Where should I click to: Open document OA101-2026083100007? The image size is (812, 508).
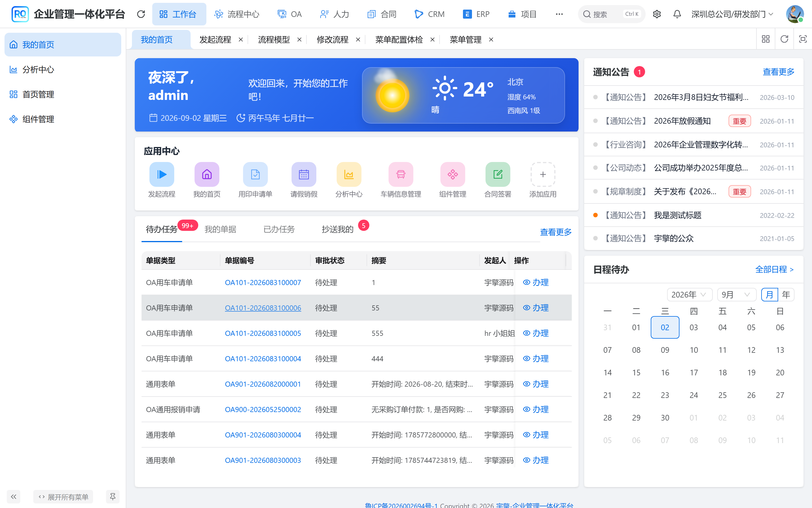click(x=263, y=282)
